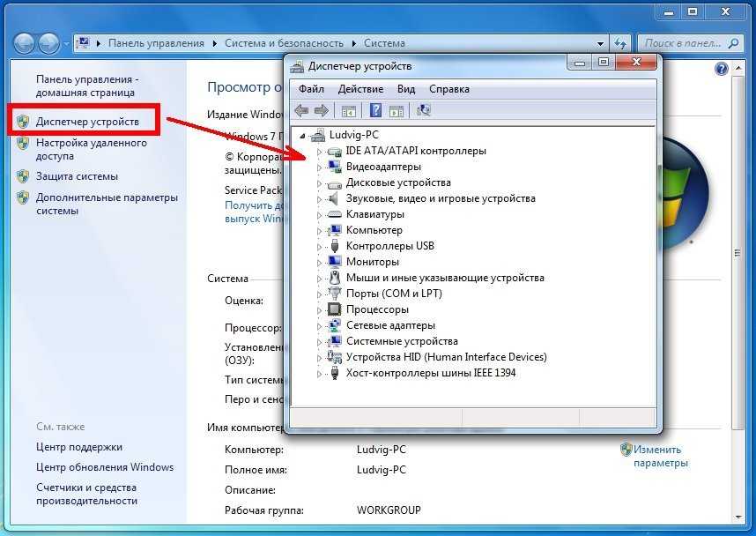Open the Действие menu
This screenshot has width=756, height=536.
(360, 89)
